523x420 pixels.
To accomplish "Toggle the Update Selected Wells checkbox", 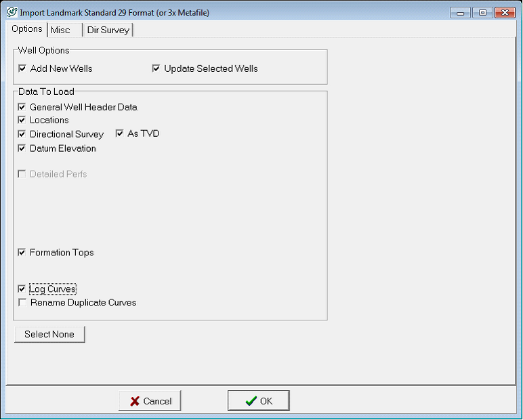I will 156,68.
